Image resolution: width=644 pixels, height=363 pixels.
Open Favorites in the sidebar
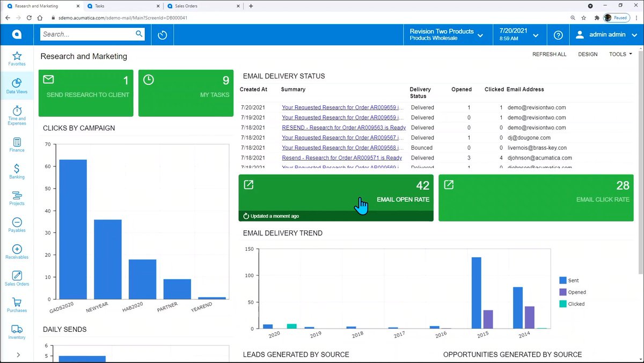click(17, 59)
